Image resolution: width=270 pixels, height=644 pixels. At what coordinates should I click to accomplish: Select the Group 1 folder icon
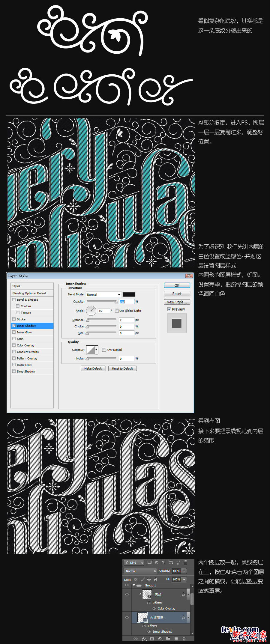tap(139, 585)
